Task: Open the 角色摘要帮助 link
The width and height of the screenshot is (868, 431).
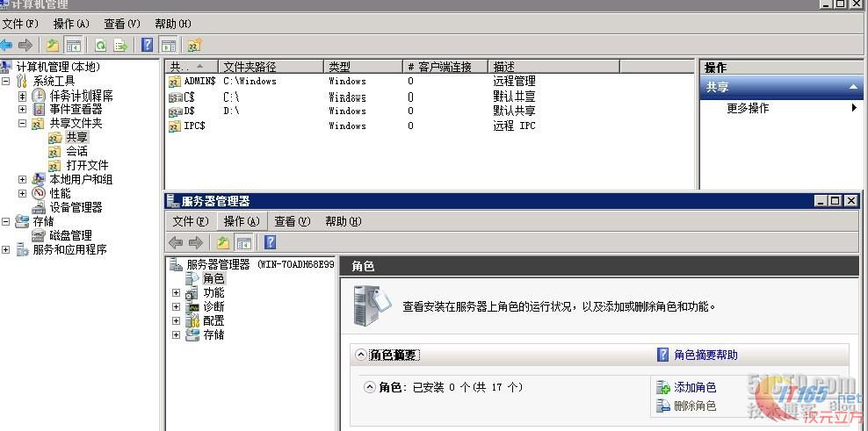Action: (x=705, y=356)
